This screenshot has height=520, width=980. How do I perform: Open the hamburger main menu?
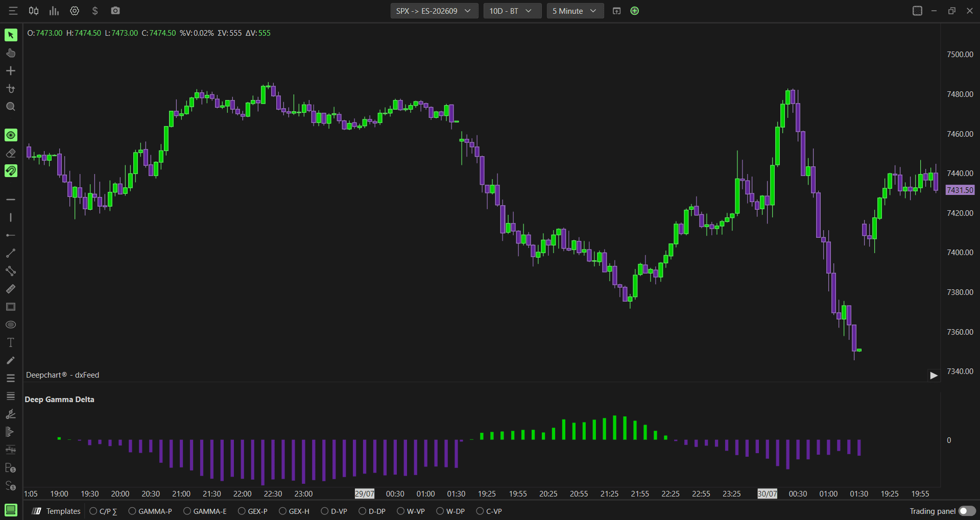pos(13,11)
